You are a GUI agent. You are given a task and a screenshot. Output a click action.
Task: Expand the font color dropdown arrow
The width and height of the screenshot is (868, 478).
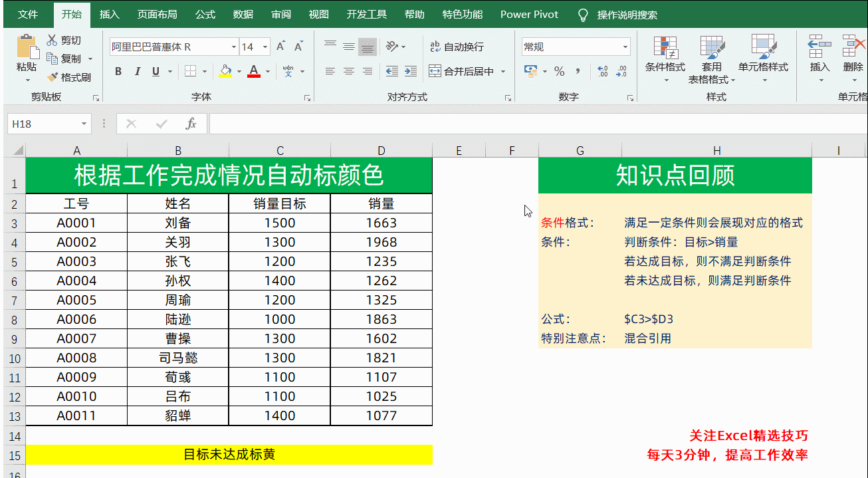coord(268,71)
